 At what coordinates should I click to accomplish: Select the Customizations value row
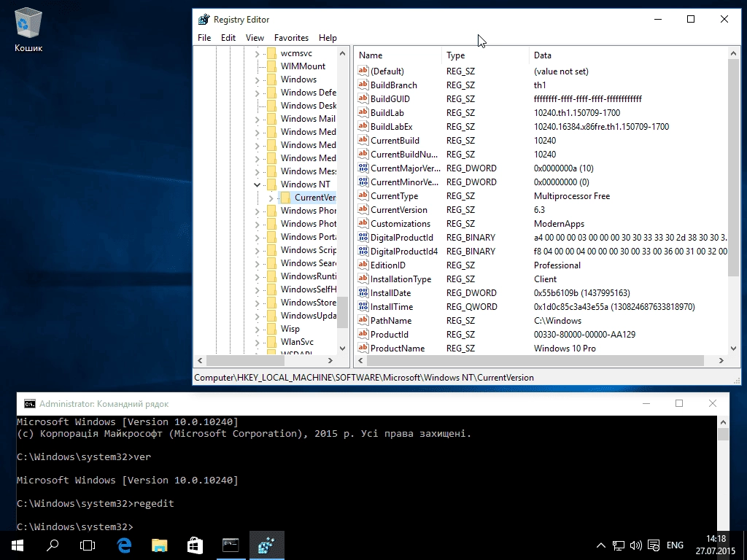[x=542, y=223]
